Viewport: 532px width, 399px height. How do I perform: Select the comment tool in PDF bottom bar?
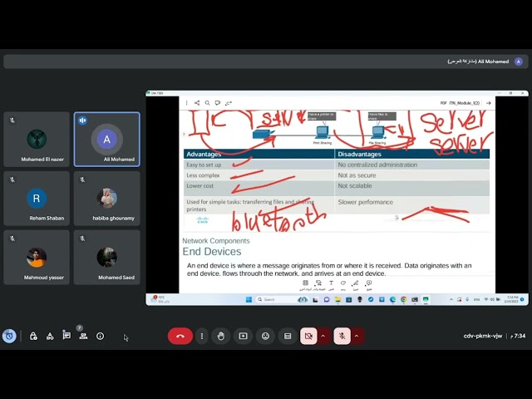tap(369, 284)
